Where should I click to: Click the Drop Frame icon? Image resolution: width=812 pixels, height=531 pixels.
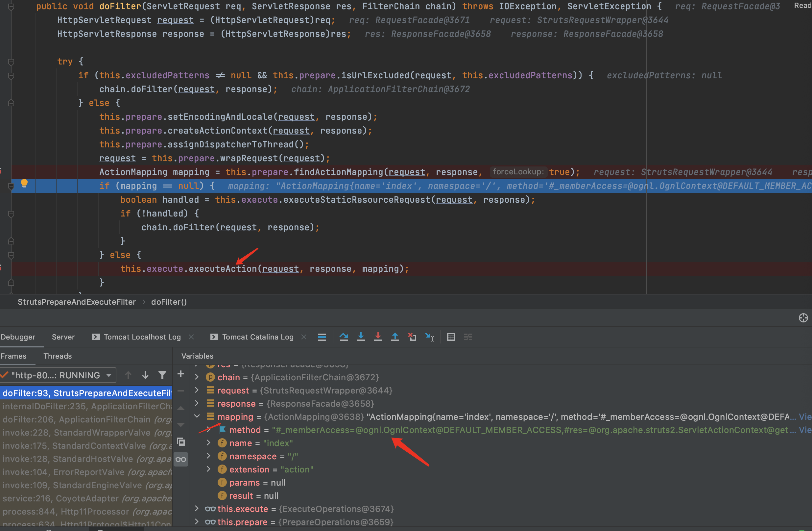click(412, 337)
